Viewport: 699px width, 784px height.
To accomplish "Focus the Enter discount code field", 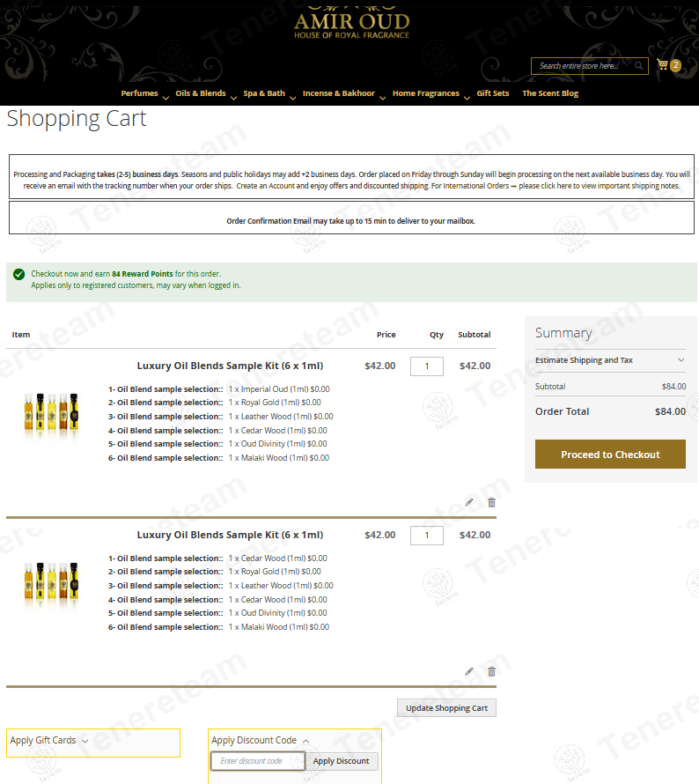I will 258,761.
